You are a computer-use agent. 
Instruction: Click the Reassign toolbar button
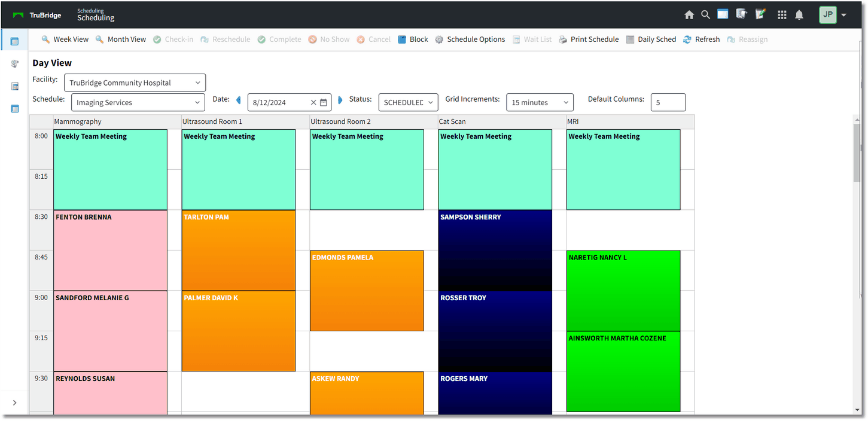pyautogui.click(x=747, y=39)
